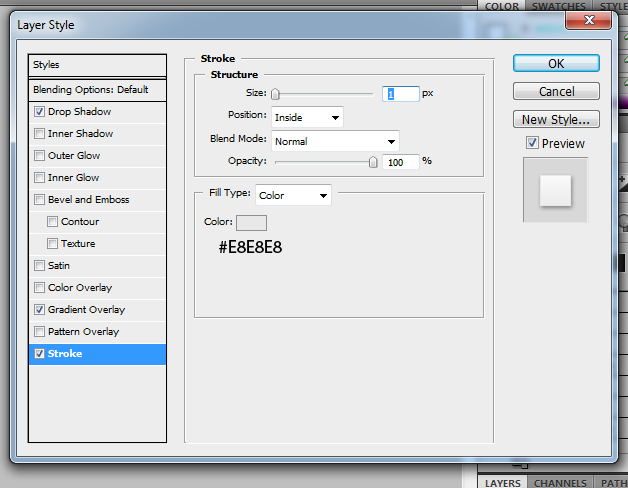Uncheck the Gradient Overlay checkbox
Screen dimensions: 628x488
pos(39,309)
